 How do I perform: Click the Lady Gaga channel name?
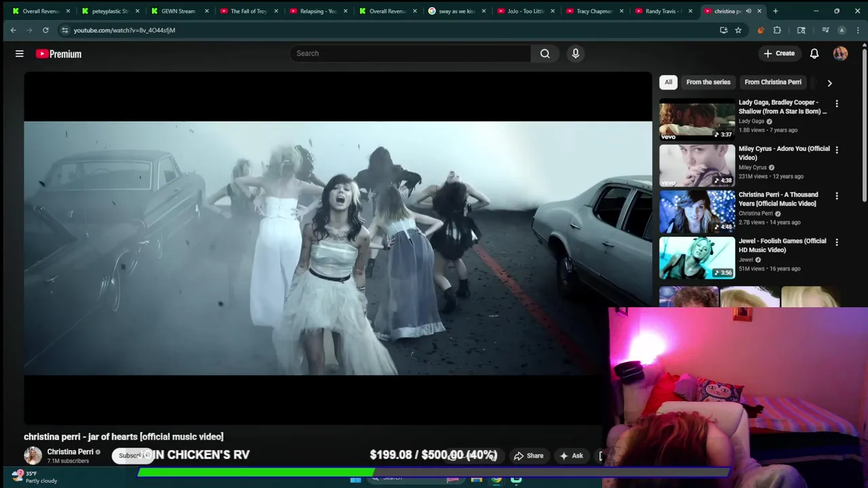coord(751,121)
